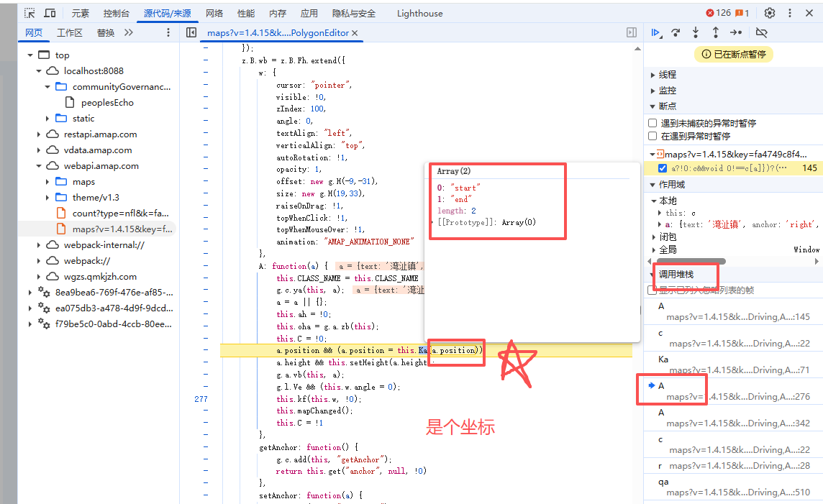Image resolution: width=823 pixels, height=504 pixels.
Task: Enable 遇到未捕获的异常时暂停 checkbox
Action: 653,124
